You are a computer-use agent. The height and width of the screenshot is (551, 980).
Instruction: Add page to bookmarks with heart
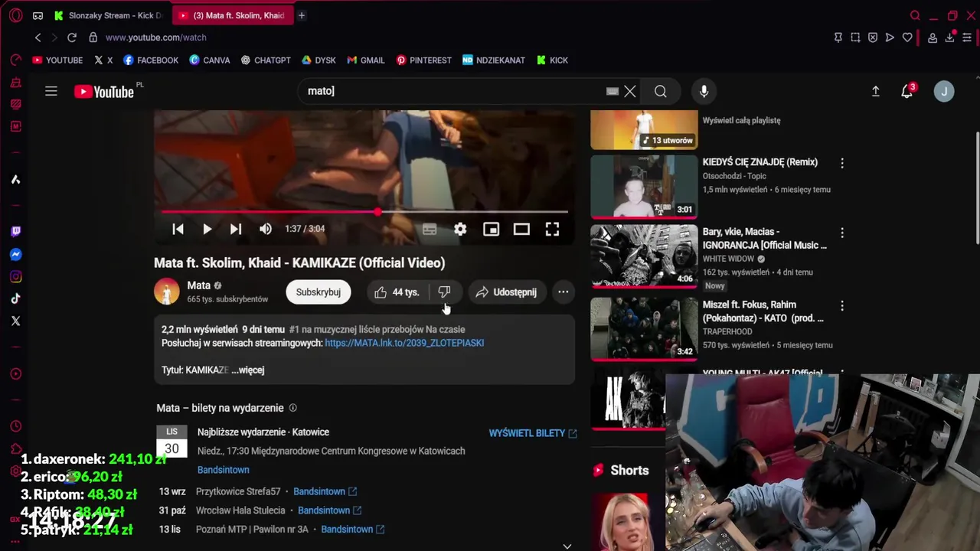click(907, 37)
